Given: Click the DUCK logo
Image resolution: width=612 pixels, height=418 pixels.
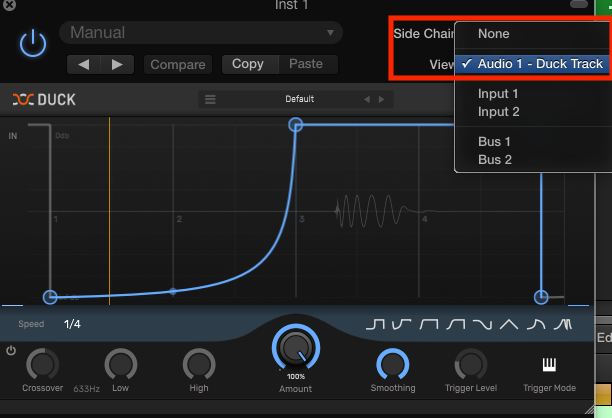Looking at the screenshot, I should tap(44, 100).
